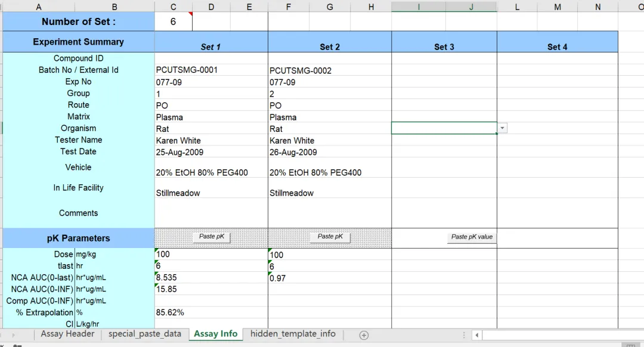Open the Organism dropdown arrow in Set 3
This screenshot has width=644, height=347.
(502, 128)
